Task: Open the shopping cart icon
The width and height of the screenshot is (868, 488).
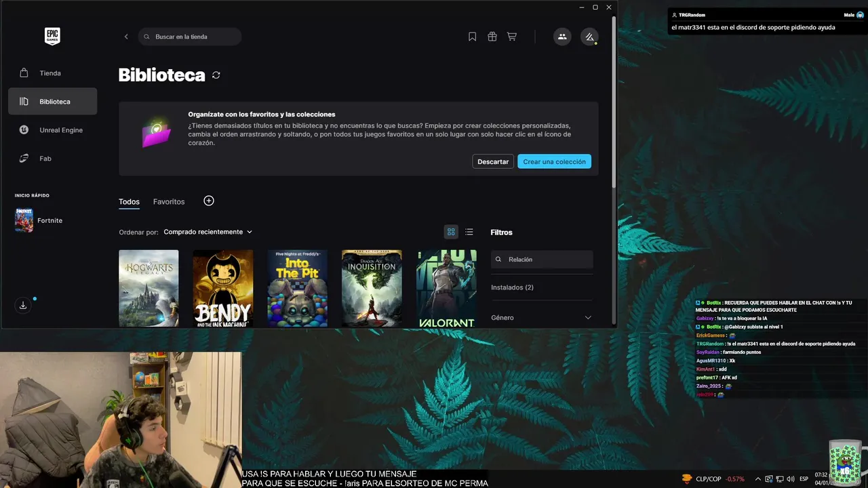Action: click(512, 37)
